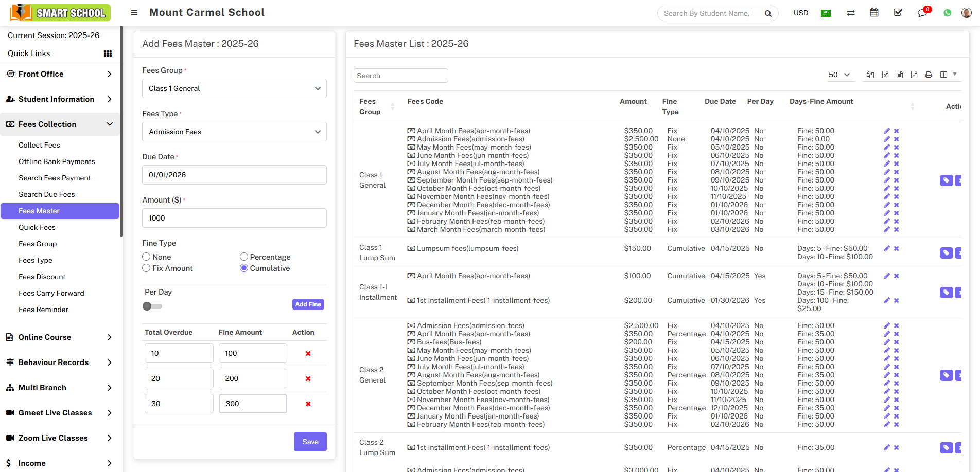This screenshot has height=472, width=980.
Task: Open the Fees Type dropdown
Action: (234, 132)
